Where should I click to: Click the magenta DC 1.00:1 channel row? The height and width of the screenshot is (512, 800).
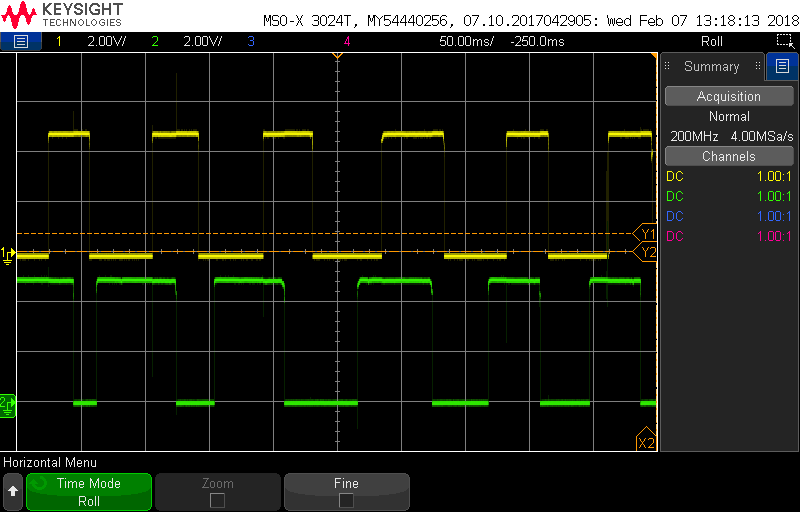pos(729,236)
